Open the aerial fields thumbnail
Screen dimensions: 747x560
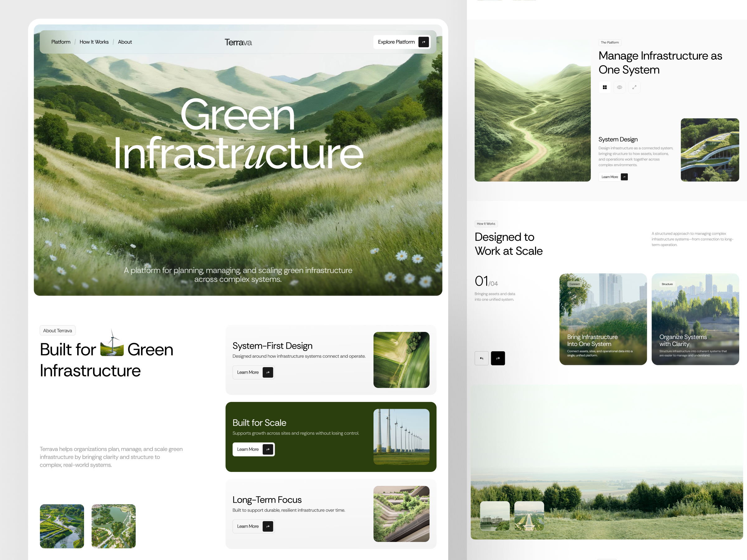[401, 360]
